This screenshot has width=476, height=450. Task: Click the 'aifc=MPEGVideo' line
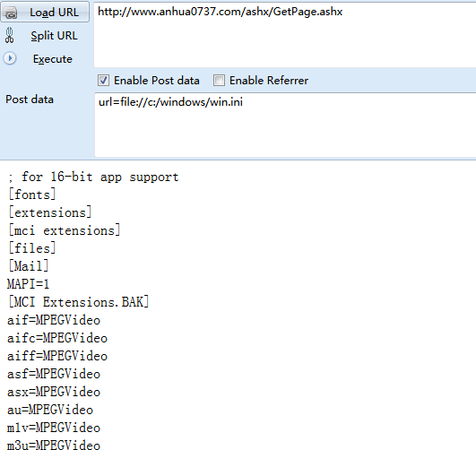click(57, 338)
